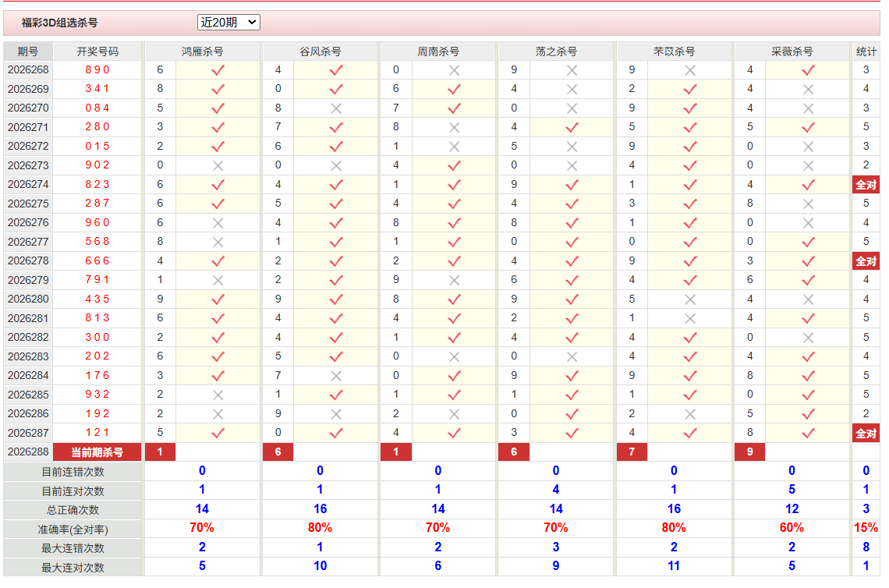Click the 周南杀号 cross mark in row 2026279

[454, 280]
